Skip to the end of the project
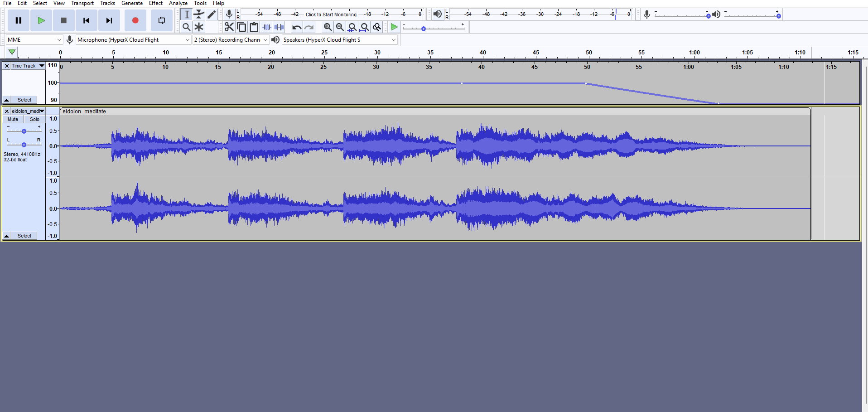Screen dimensions: 868x412 coord(109,20)
